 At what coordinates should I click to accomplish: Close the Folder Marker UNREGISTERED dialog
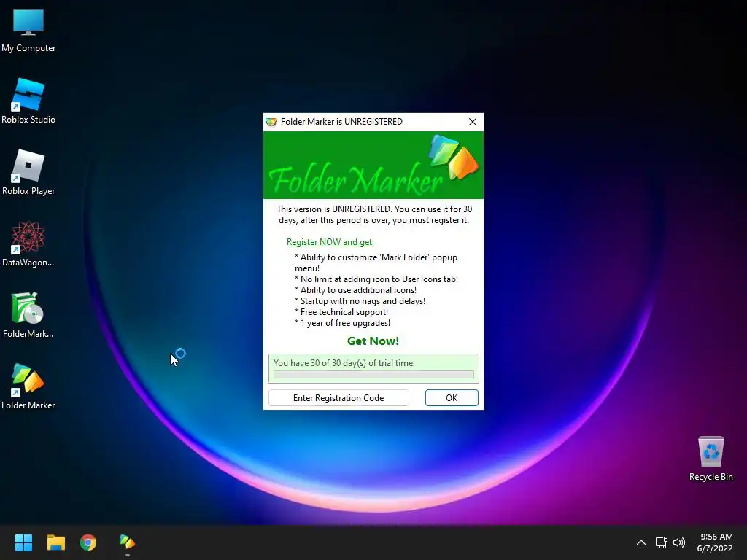473,122
